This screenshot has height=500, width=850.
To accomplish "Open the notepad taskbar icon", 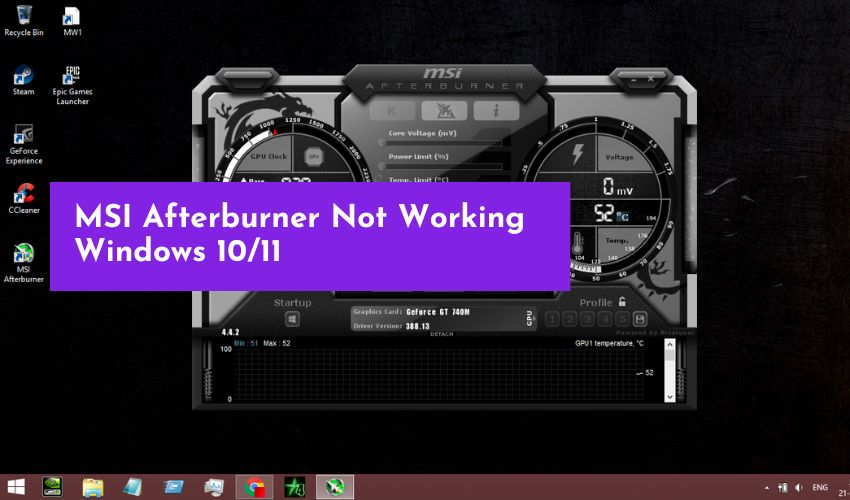I will point(133,487).
